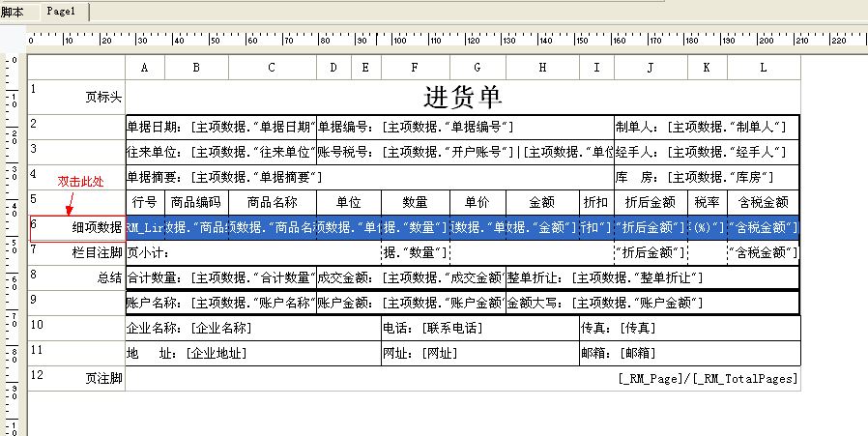Screen dimensions: 868x436
Task: Select row header 2
Action: [x=77, y=128]
